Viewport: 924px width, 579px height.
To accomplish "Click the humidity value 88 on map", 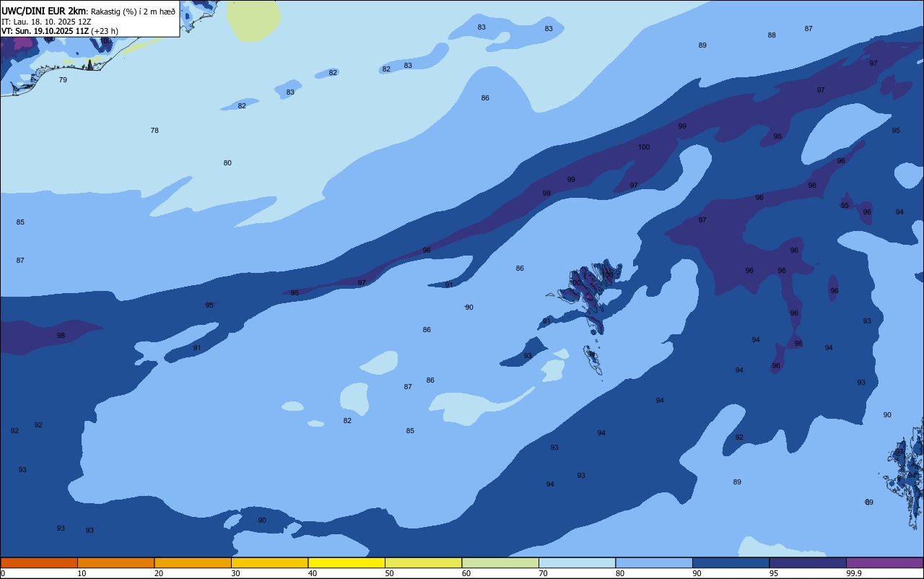I will coord(772,35).
